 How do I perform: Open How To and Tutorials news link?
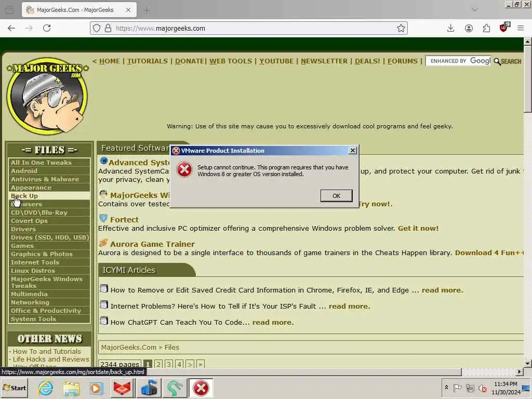coord(47,352)
